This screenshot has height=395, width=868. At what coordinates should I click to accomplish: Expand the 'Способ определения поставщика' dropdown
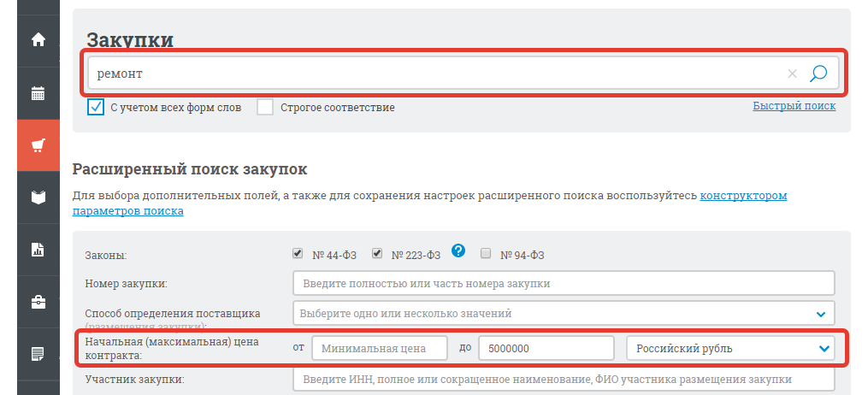(x=821, y=314)
